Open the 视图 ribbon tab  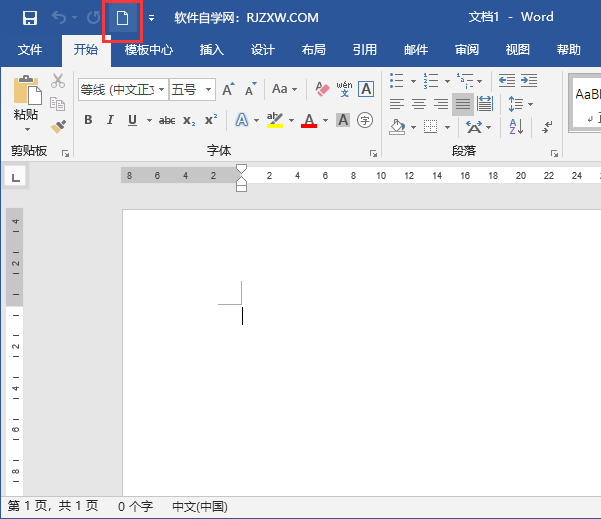coord(518,50)
